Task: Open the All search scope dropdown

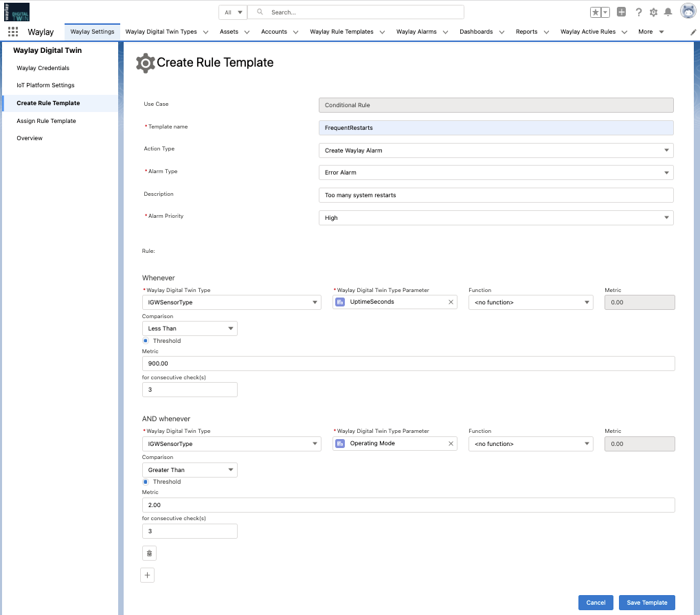Action: click(233, 12)
